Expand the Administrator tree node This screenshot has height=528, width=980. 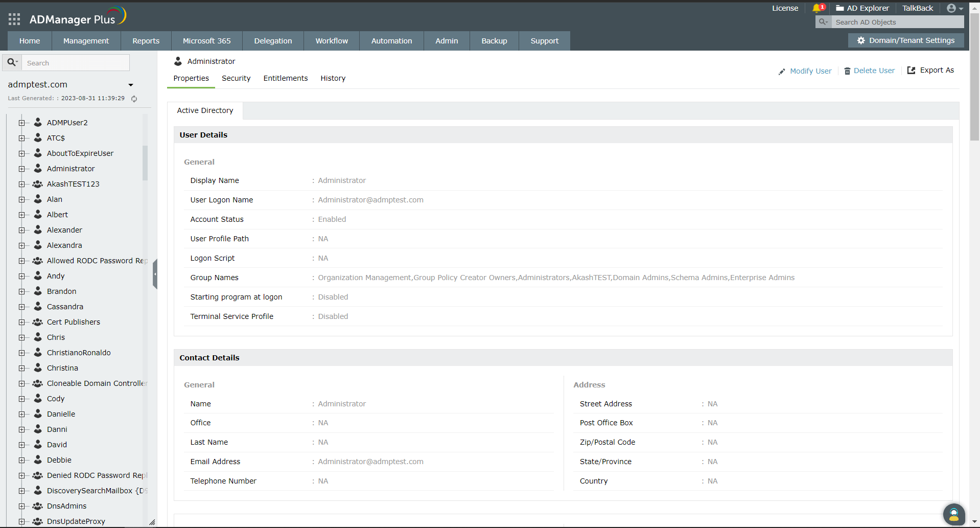(x=21, y=169)
